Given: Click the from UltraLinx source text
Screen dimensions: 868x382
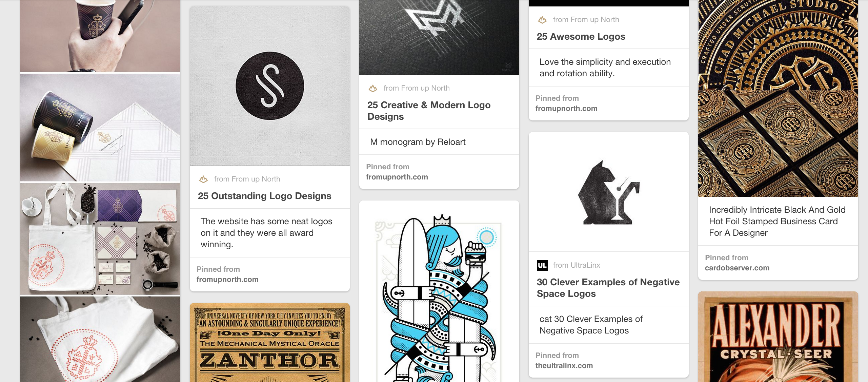Looking at the screenshot, I should pos(577,265).
